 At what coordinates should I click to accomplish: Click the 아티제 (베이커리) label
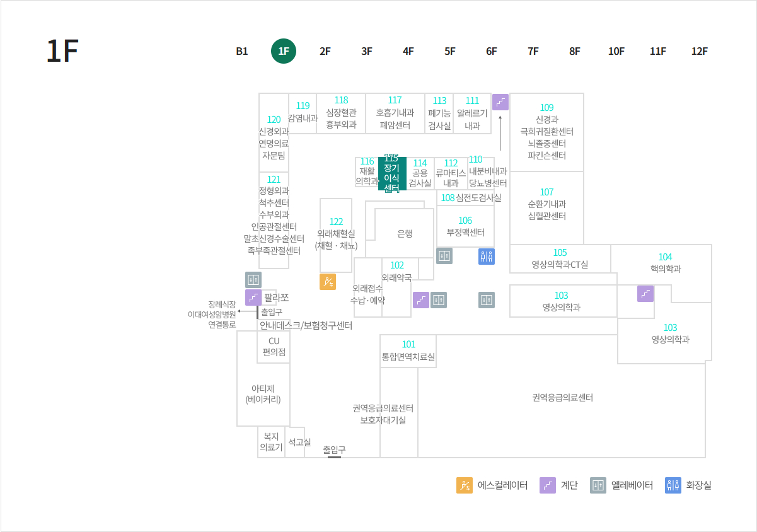coord(263,394)
